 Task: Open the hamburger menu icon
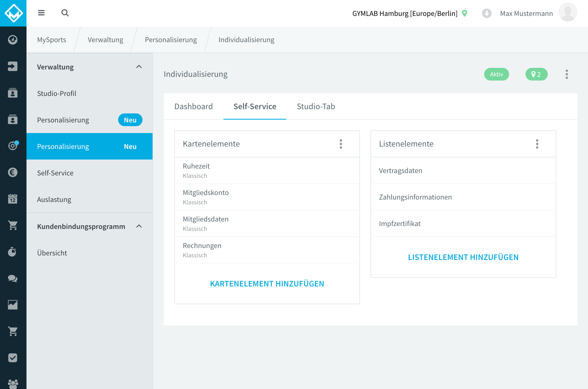click(41, 13)
